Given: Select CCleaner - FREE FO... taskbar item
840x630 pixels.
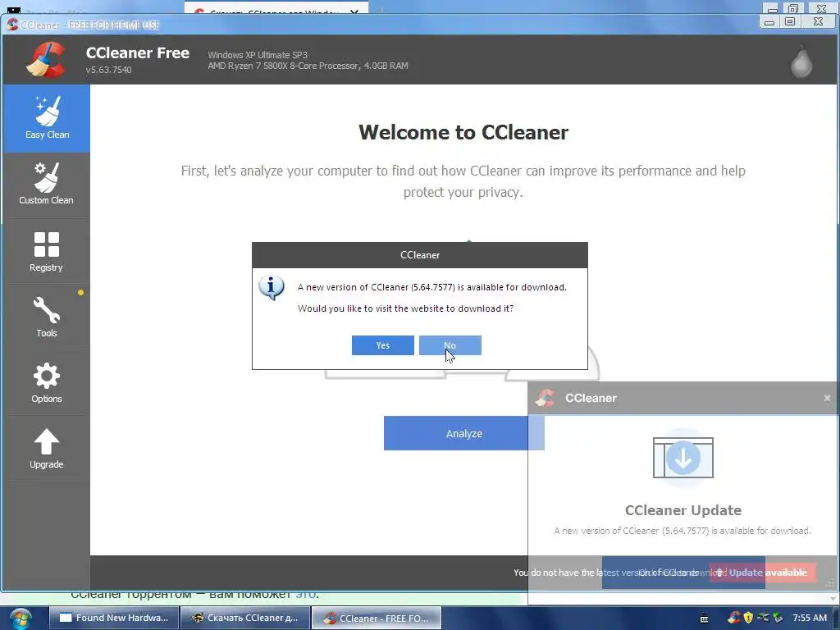Looking at the screenshot, I should 377,618.
